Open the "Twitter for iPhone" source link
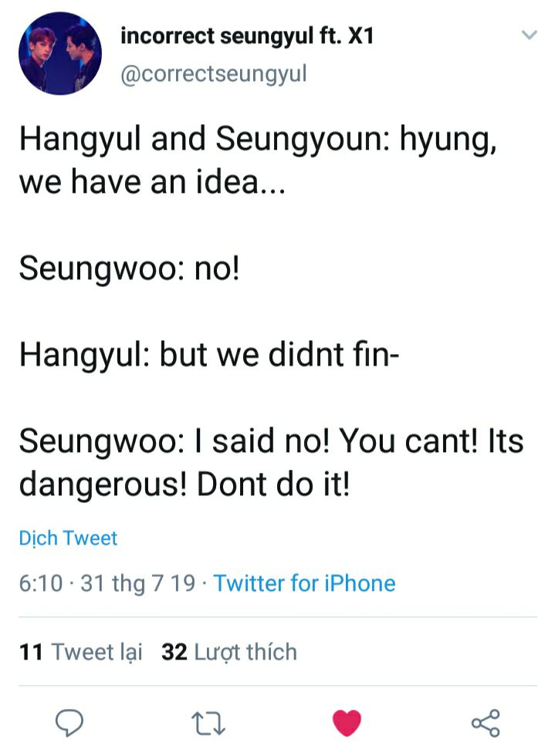 (x=304, y=582)
